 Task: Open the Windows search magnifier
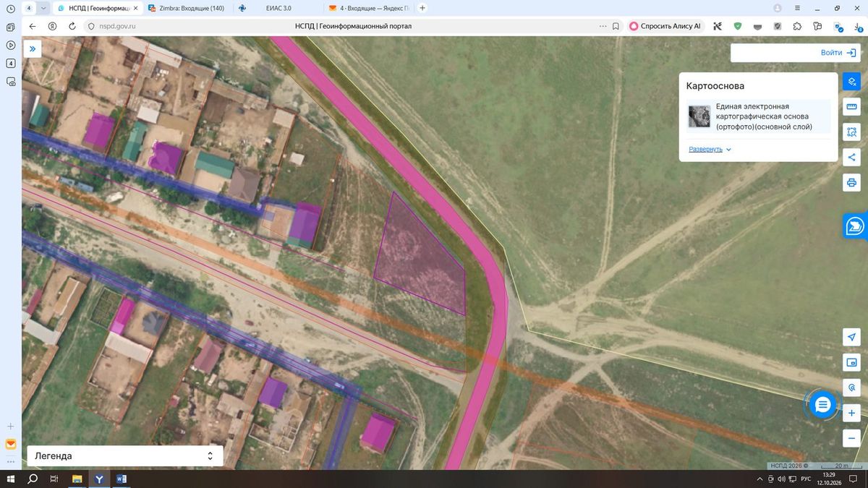point(33,479)
